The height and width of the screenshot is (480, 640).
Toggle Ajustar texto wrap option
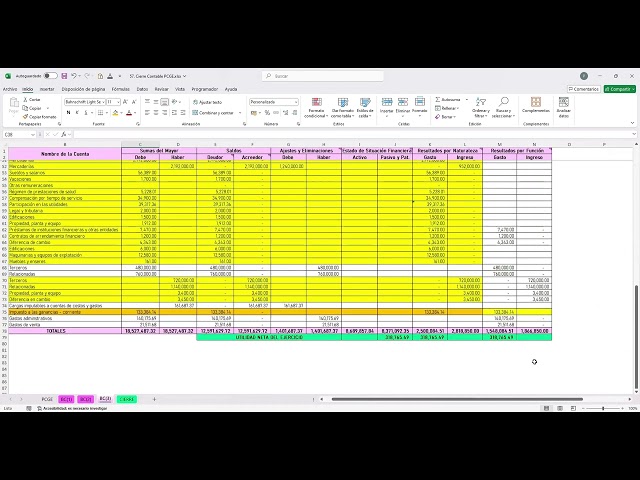207,102
